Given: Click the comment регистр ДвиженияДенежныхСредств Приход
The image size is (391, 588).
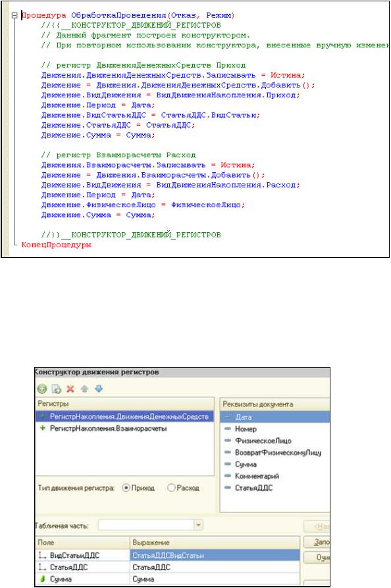Looking at the screenshot, I should (x=143, y=65).
